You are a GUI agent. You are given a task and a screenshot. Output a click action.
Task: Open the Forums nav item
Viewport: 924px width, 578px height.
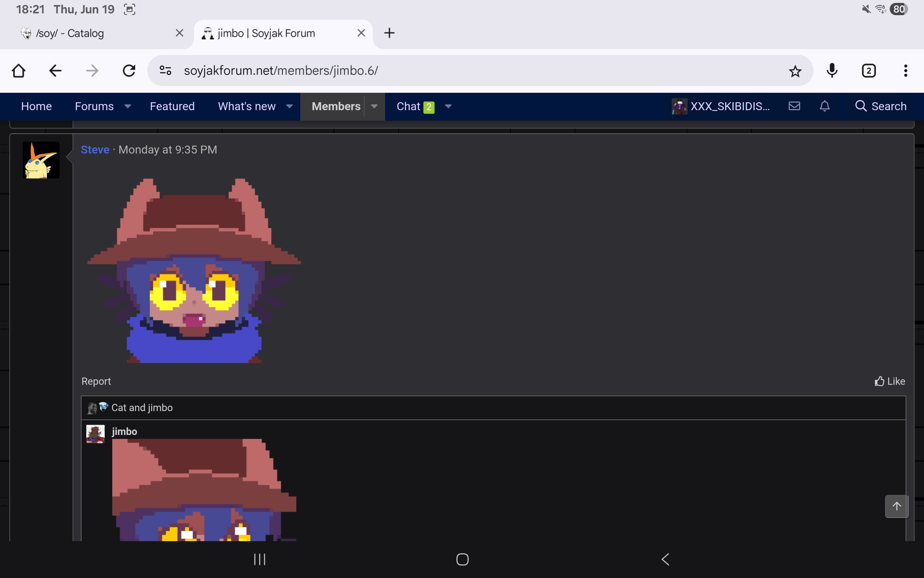coord(94,106)
